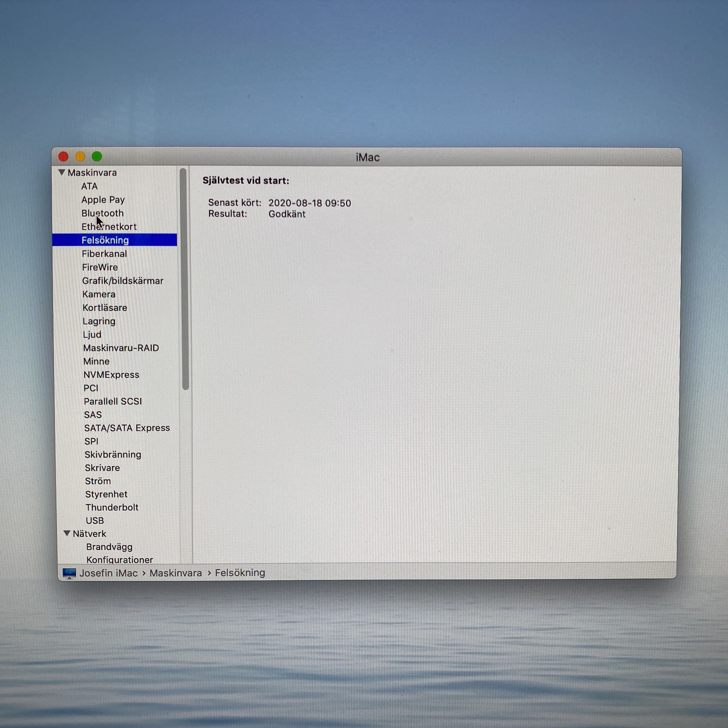The height and width of the screenshot is (728, 728).
Task: Click the Ethernetkort sidebar item
Action: (x=109, y=227)
